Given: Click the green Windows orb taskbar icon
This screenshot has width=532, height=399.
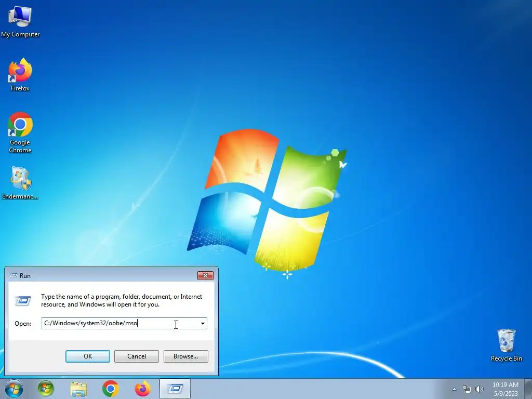Looking at the screenshot, I should [x=46, y=389].
